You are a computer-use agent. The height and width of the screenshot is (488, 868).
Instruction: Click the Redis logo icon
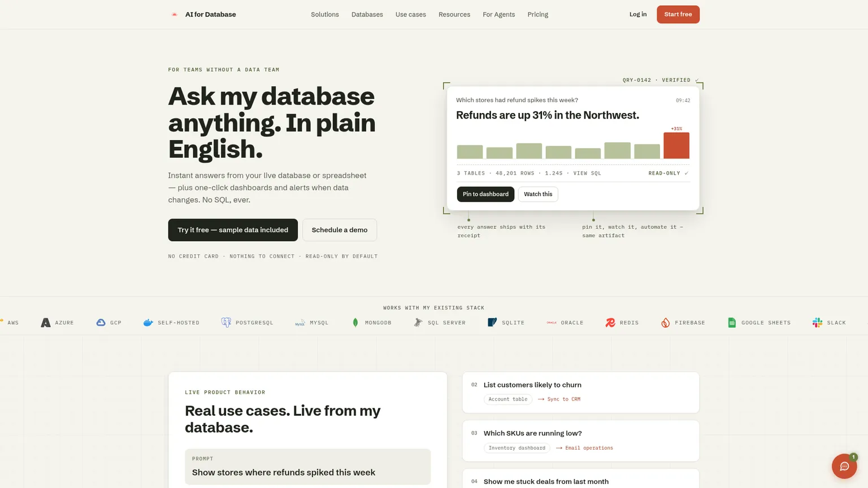tap(610, 323)
